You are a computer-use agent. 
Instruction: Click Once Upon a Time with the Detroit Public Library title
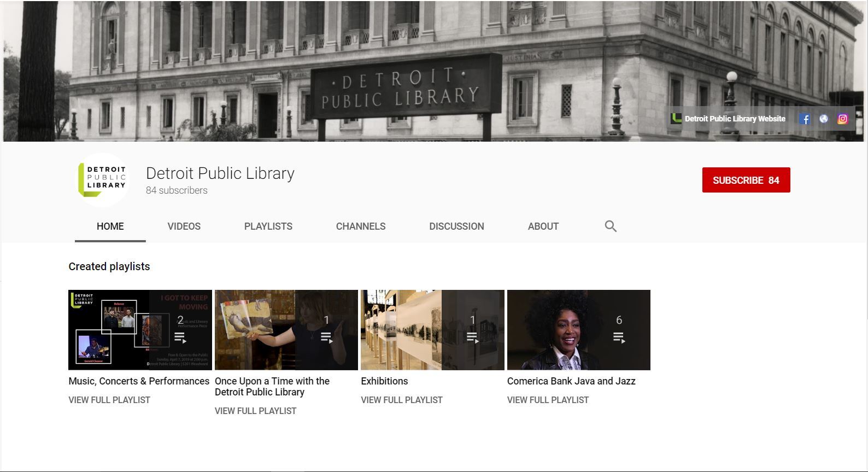tap(272, 387)
